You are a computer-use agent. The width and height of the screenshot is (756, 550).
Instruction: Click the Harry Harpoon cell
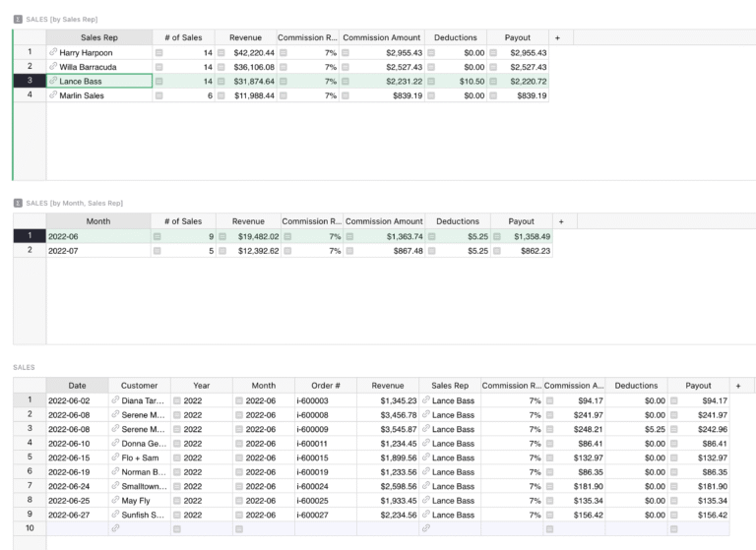[99, 52]
